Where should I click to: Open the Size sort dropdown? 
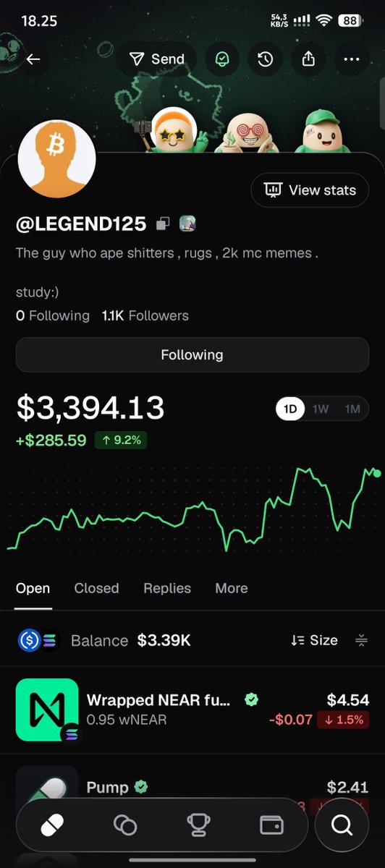pos(314,640)
